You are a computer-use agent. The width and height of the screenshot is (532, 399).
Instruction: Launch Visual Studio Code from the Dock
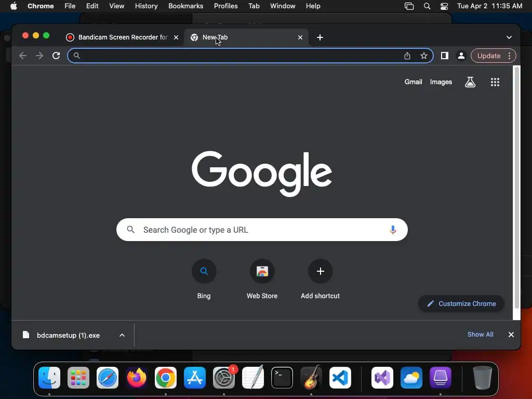tap(340, 378)
